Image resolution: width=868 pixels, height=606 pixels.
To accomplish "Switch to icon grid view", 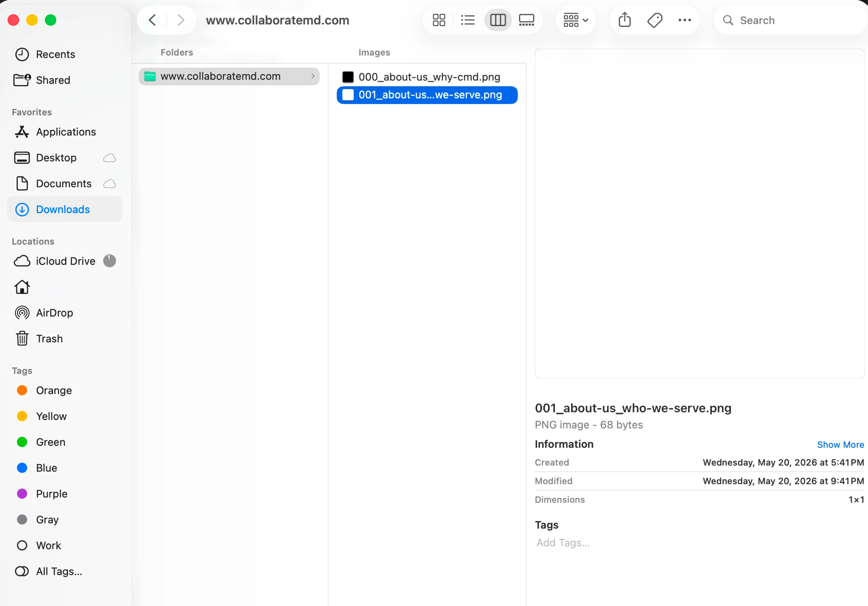I will tap(439, 20).
